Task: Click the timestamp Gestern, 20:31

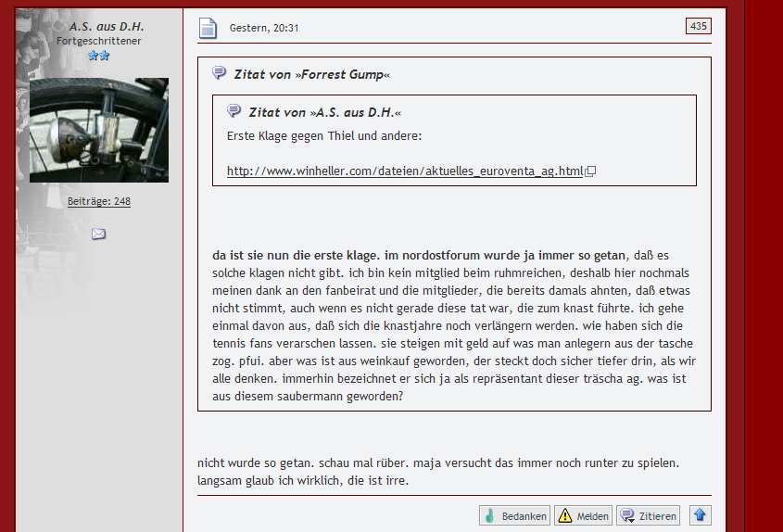Action: click(264, 28)
